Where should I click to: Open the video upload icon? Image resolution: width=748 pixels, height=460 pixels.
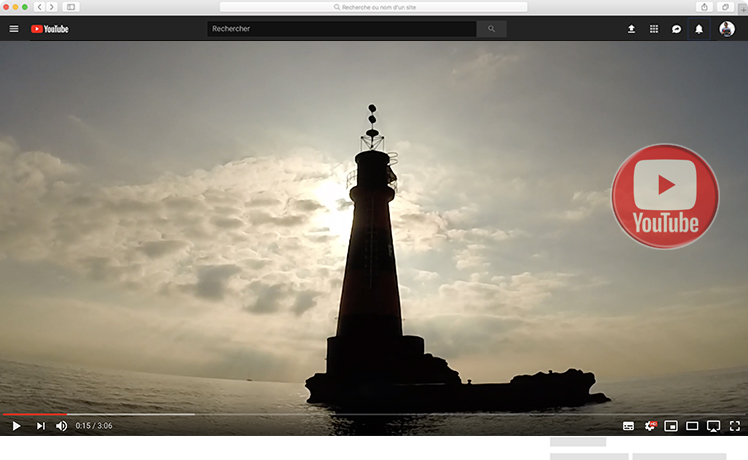click(631, 29)
